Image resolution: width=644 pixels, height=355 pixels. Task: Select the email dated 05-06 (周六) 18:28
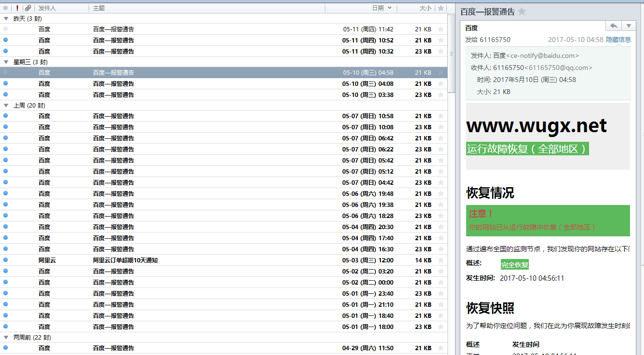point(224,216)
